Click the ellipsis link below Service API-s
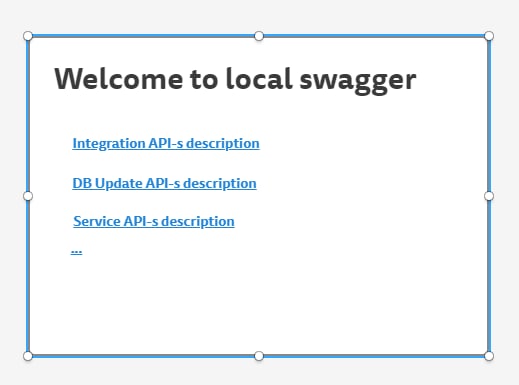The height and width of the screenshot is (385, 519). (x=76, y=251)
